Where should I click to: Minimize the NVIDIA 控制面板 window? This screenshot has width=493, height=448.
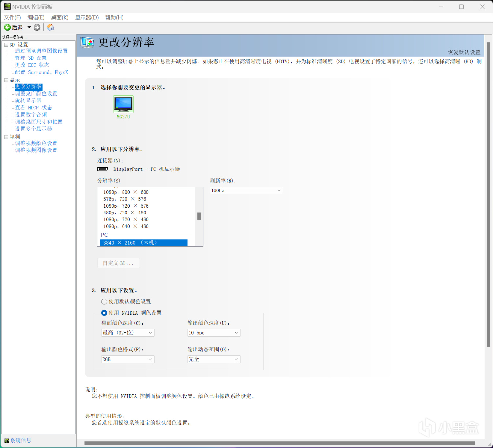coord(441,7)
